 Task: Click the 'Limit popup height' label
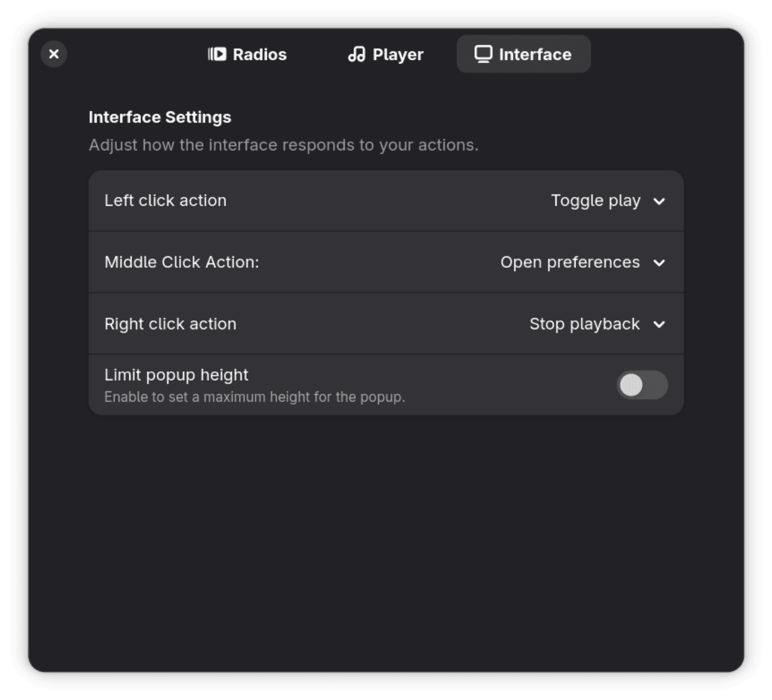[176, 375]
